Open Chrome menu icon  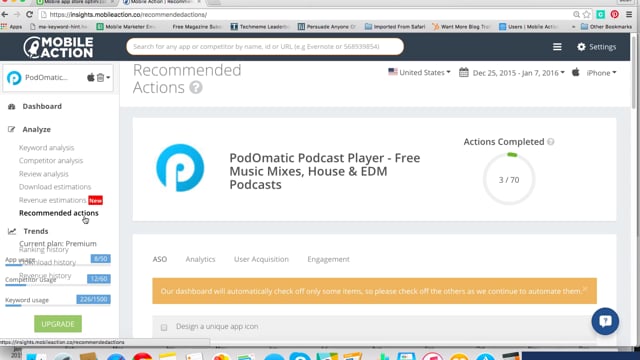(629, 14)
